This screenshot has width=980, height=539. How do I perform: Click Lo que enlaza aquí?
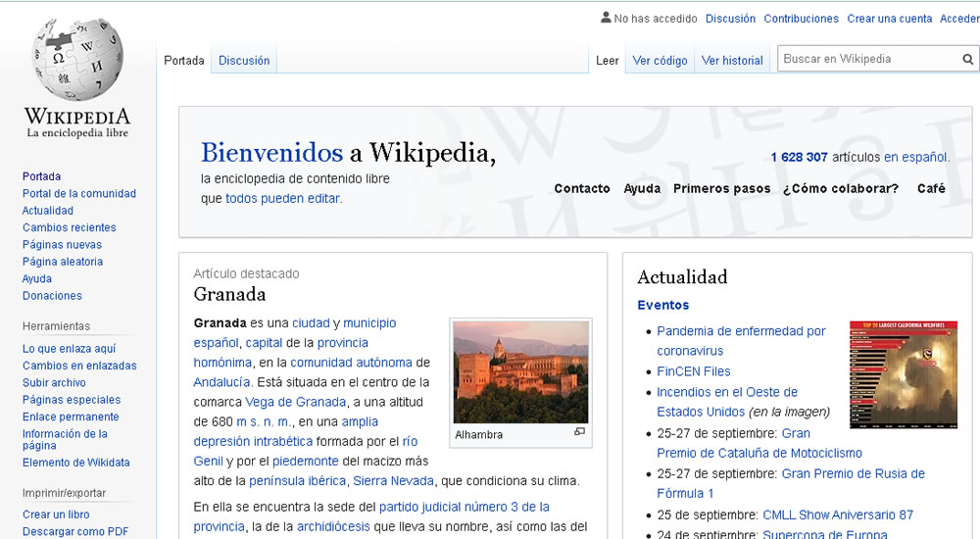[x=70, y=349]
